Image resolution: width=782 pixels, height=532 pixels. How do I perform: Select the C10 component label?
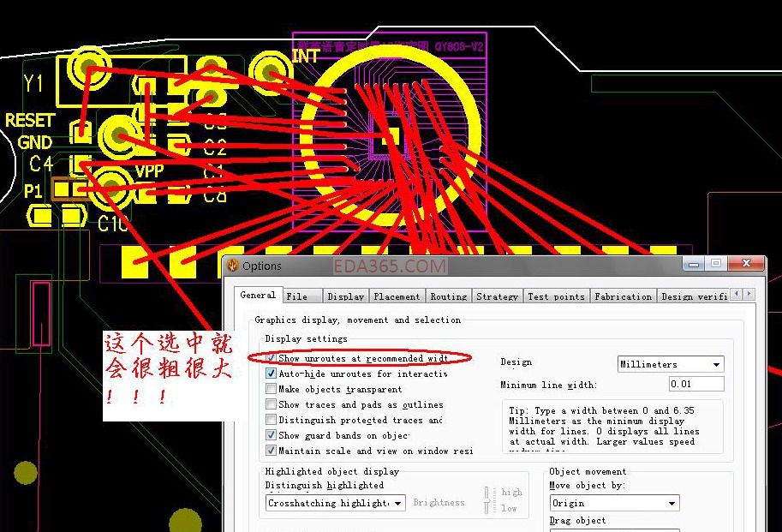pos(113,224)
